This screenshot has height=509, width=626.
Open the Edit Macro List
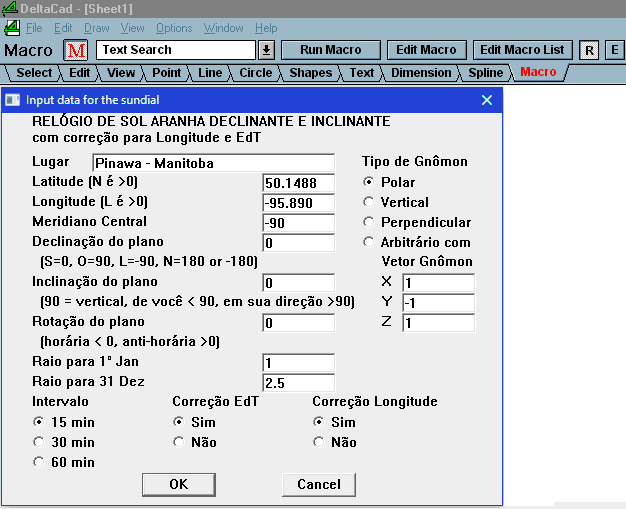pos(521,50)
